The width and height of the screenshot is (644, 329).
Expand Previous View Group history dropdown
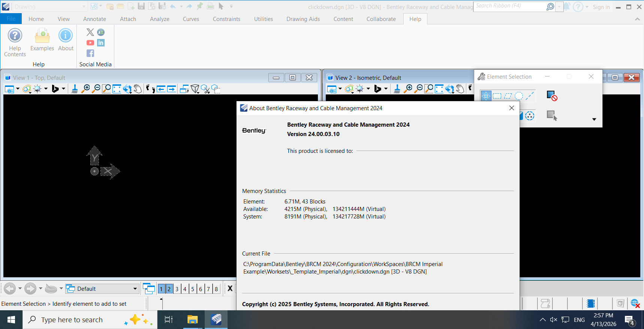tap(20, 289)
